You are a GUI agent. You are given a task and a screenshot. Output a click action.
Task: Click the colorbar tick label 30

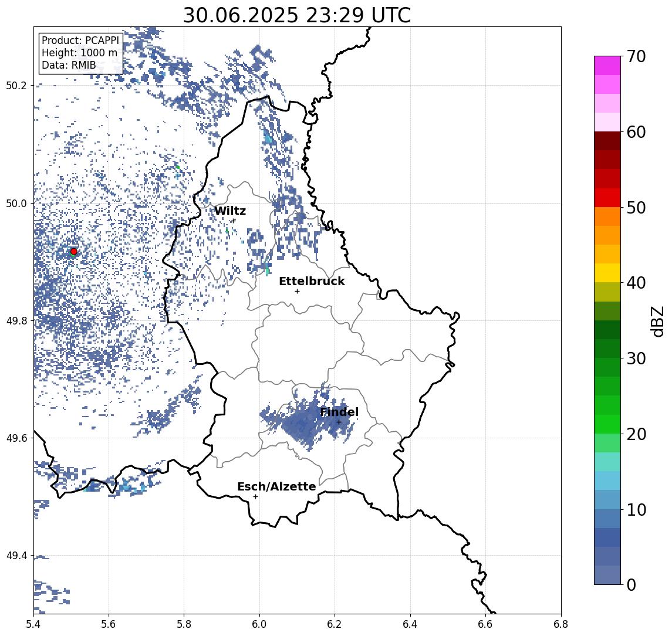pyautogui.click(x=636, y=358)
